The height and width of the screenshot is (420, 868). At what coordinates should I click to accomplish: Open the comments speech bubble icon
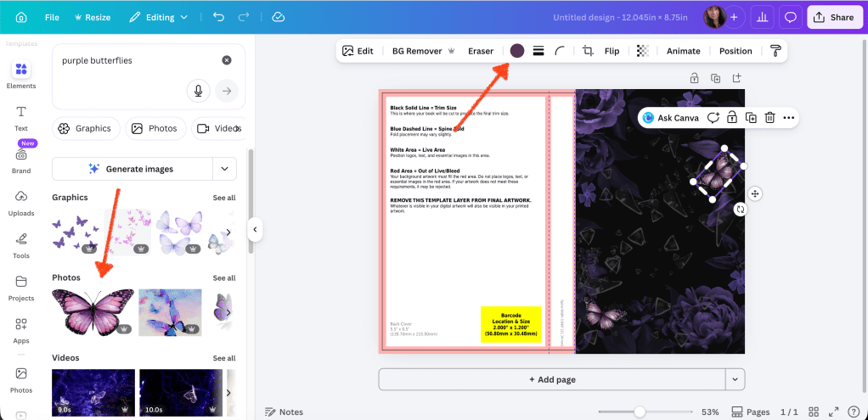point(791,17)
